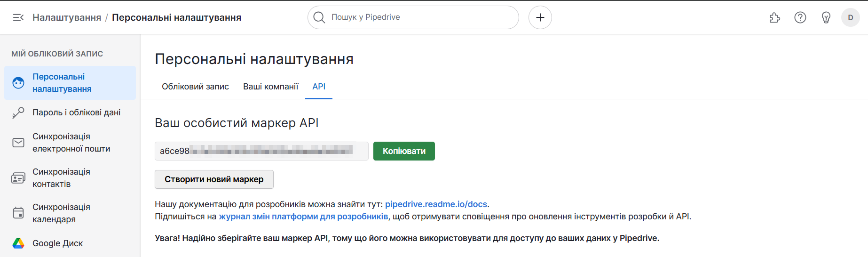Focus the Пошук у Pipedrive search field
The height and width of the screenshot is (257, 868).
[x=418, y=17]
